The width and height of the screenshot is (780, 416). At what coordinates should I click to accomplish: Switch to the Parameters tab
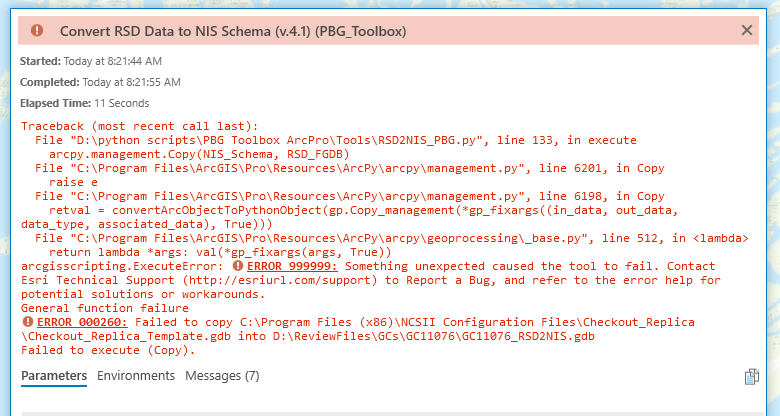tap(53, 376)
